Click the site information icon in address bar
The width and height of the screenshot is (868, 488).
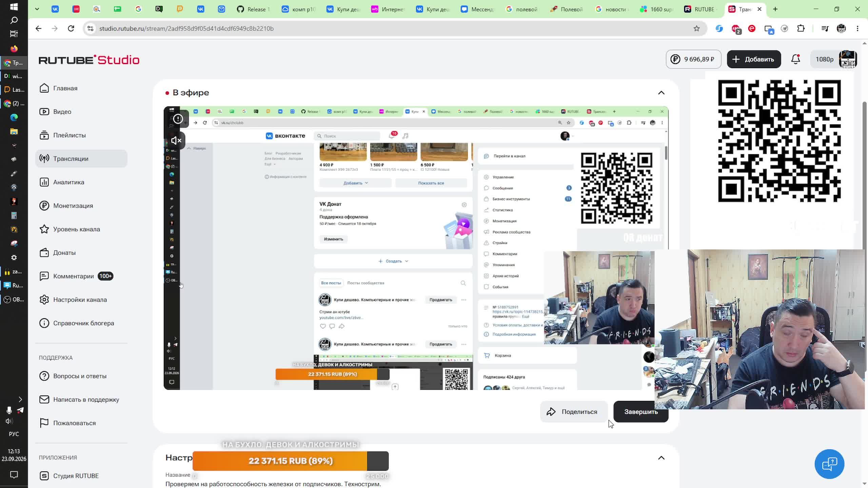[x=90, y=28]
